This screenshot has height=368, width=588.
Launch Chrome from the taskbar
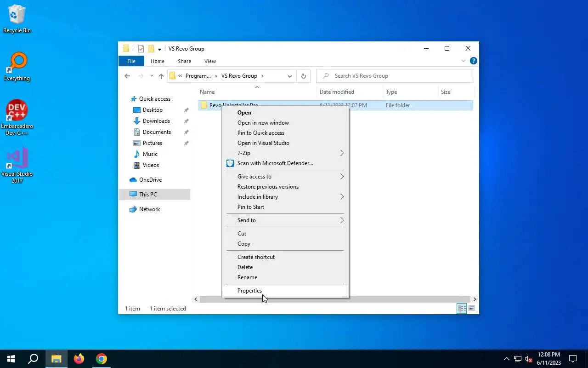point(102,359)
